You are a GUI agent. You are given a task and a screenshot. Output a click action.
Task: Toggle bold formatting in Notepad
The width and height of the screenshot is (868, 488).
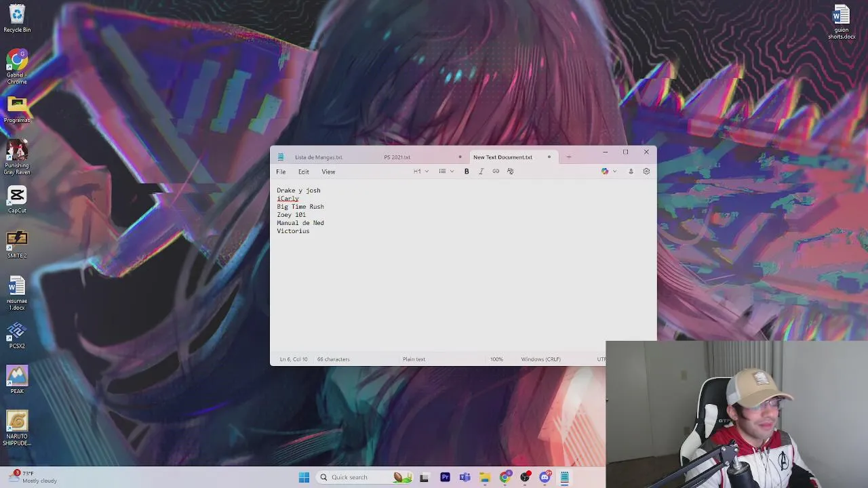(467, 171)
